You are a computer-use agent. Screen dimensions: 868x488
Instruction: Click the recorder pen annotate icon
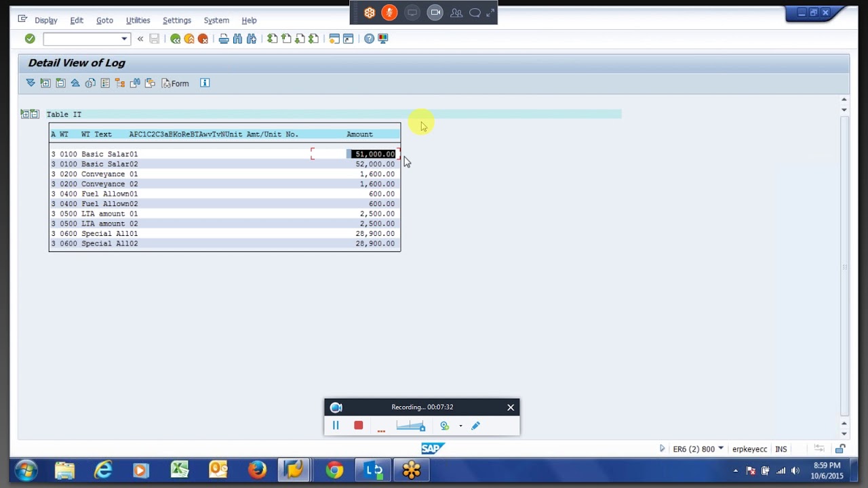[475, 426]
